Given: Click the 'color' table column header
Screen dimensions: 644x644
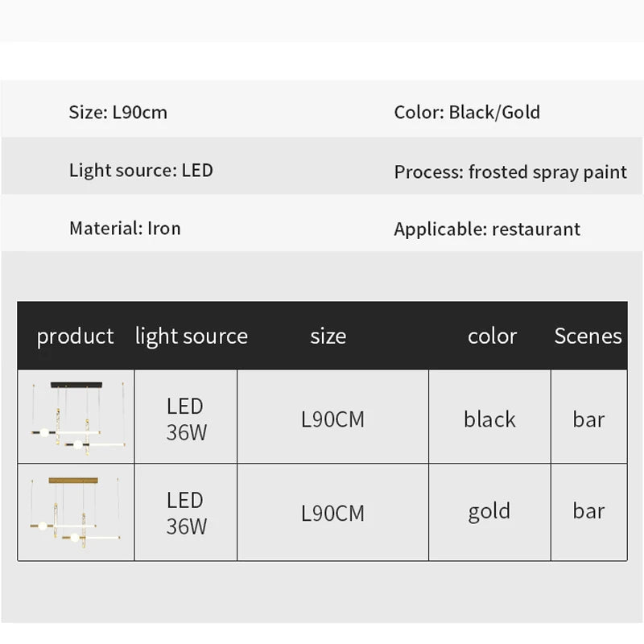Looking at the screenshot, I should click(x=492, y=336).
